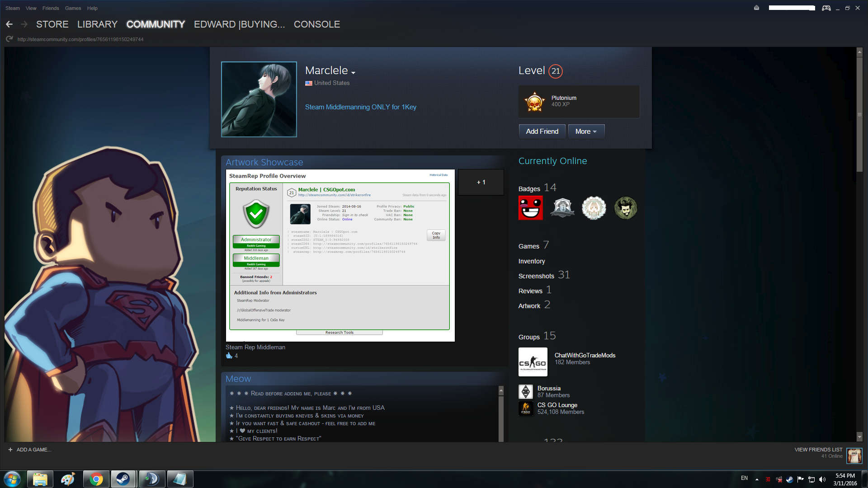
Task: Open the +1 artwork thumbnail
Action: click(481, 183)
